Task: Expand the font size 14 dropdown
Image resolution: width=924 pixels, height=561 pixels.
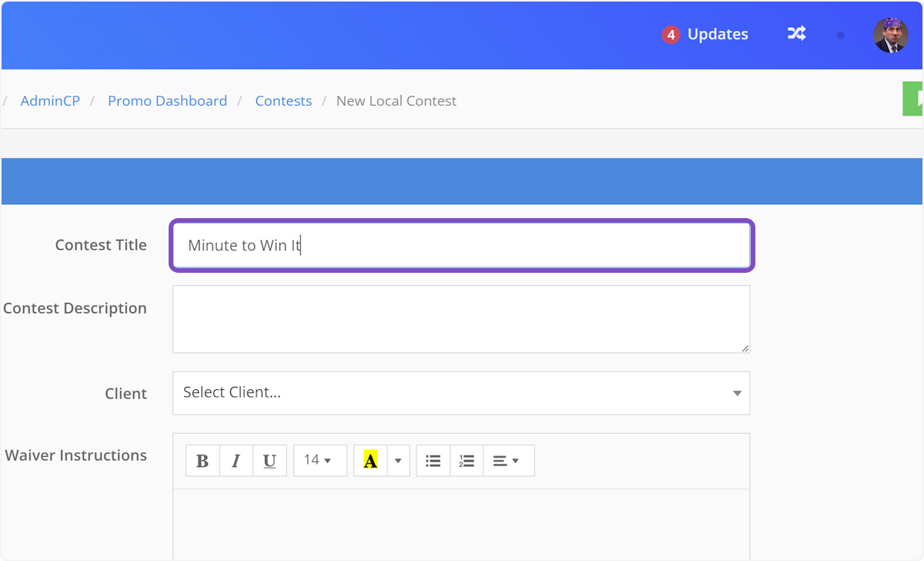Action: (320, 461)
